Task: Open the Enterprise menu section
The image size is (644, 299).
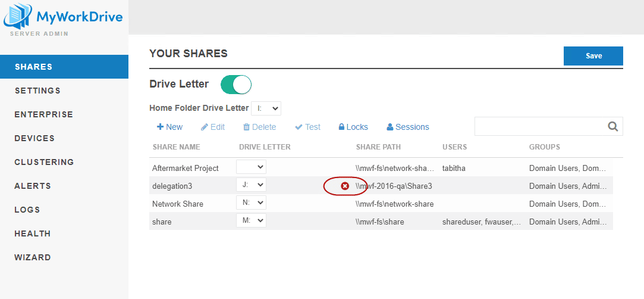Action: (43, 114)
